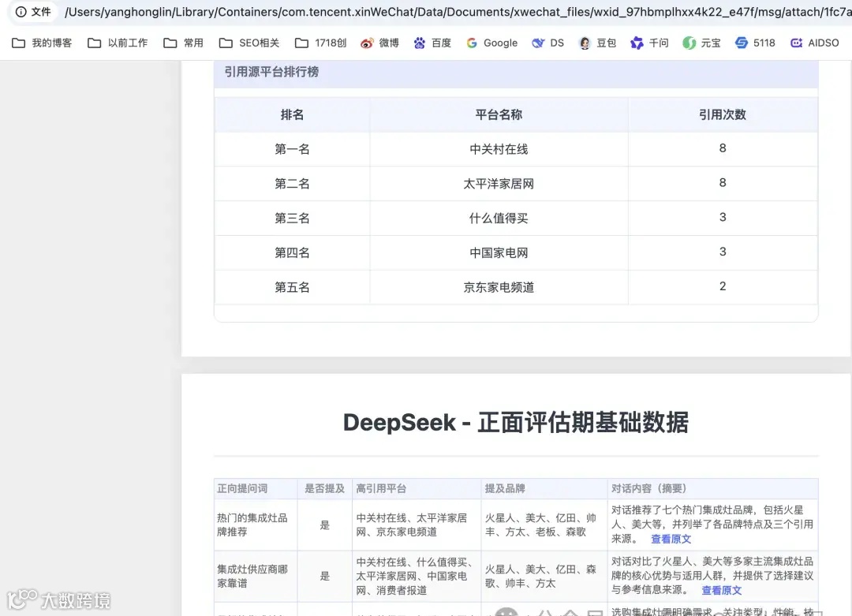Open the 以前工作 bookmark folder
Screen dimensions: 852x616
[118, 43]
